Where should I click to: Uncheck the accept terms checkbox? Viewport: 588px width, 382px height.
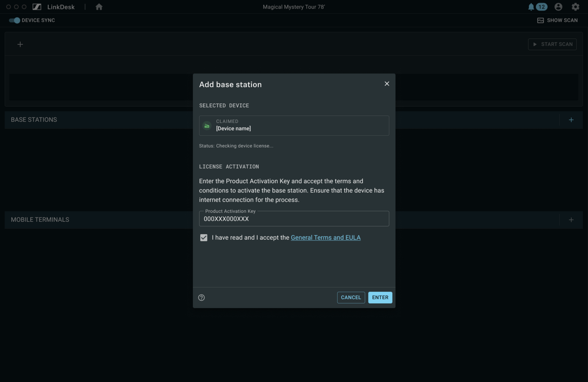[x=204, y=238]
